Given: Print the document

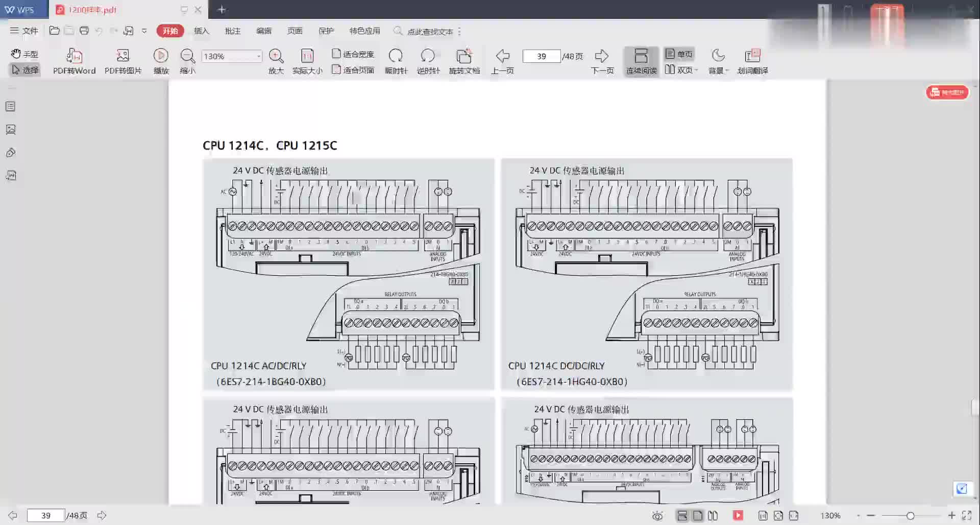Looking at the screenshot, I should [x=84, y=31].
